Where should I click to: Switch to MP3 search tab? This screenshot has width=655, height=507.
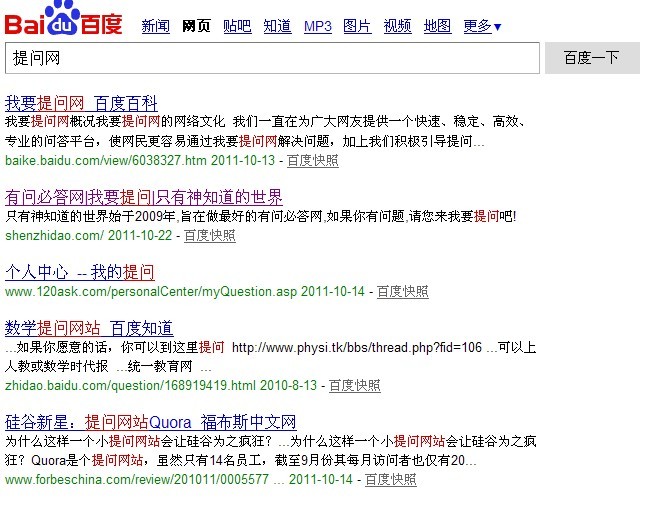coord(317,26)
